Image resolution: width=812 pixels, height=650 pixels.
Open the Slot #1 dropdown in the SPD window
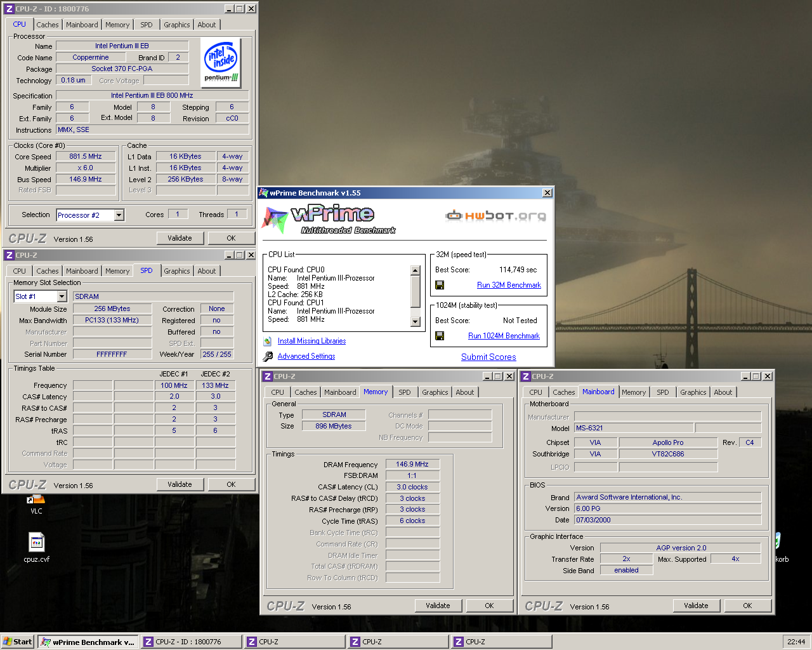pos(62,296)
